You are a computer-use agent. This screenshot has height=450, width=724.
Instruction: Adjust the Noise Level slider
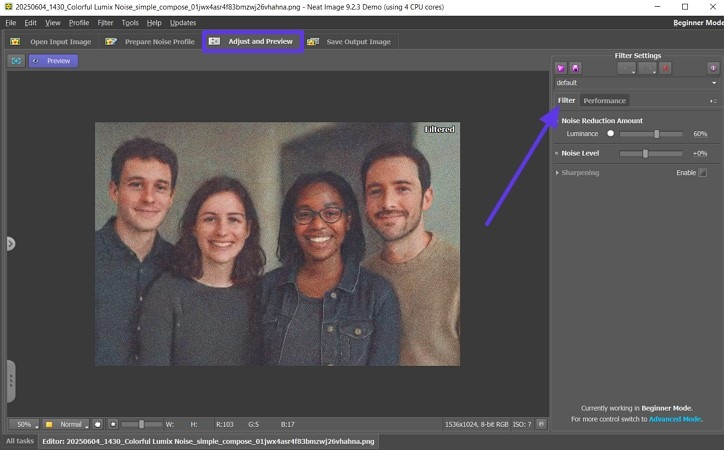coord(651,153)
